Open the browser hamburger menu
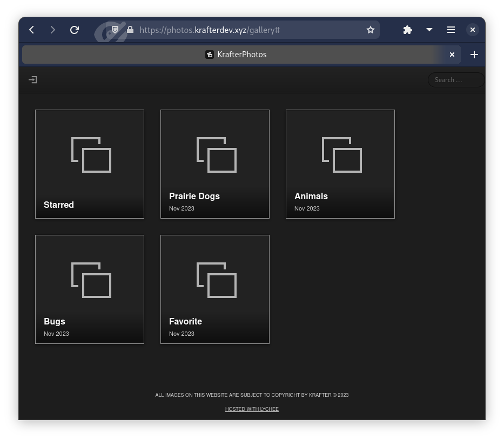This screenshot has width=504, height=440. [451, 30]
